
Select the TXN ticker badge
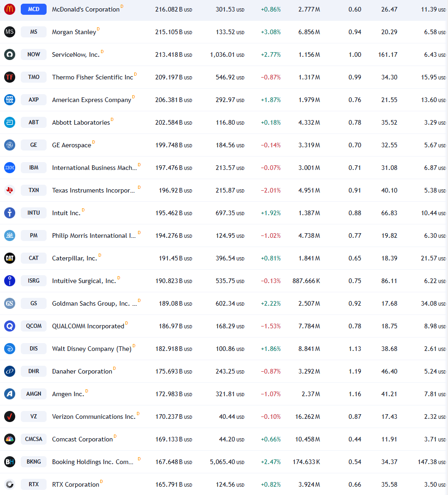tap(34, 190)
